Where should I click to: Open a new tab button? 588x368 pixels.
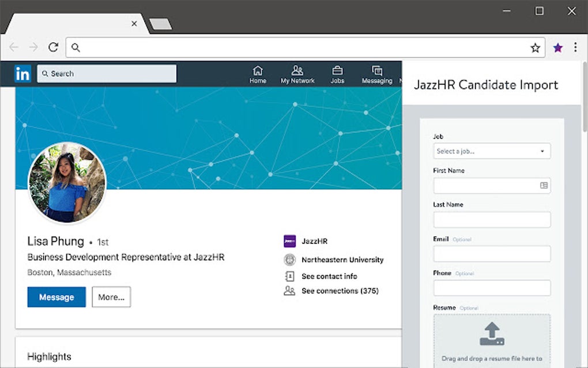click(x=160, y=24)
